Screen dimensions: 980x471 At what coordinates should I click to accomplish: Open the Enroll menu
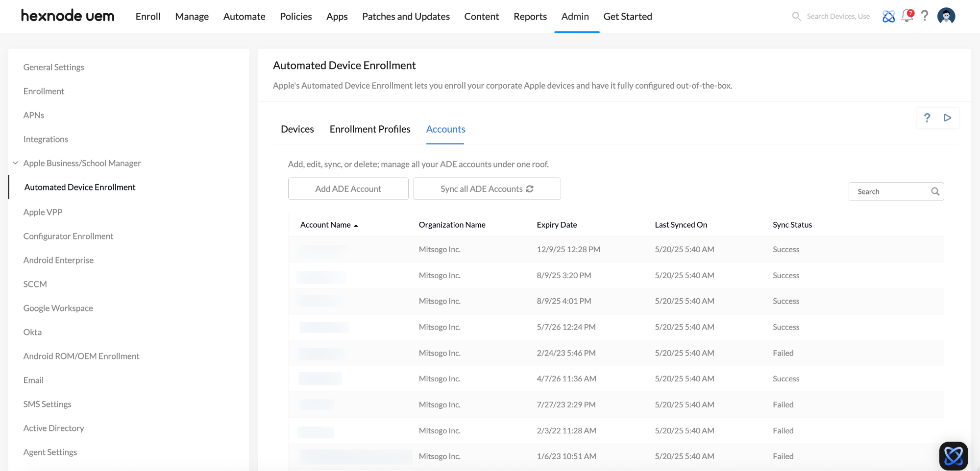coord(148,17)
